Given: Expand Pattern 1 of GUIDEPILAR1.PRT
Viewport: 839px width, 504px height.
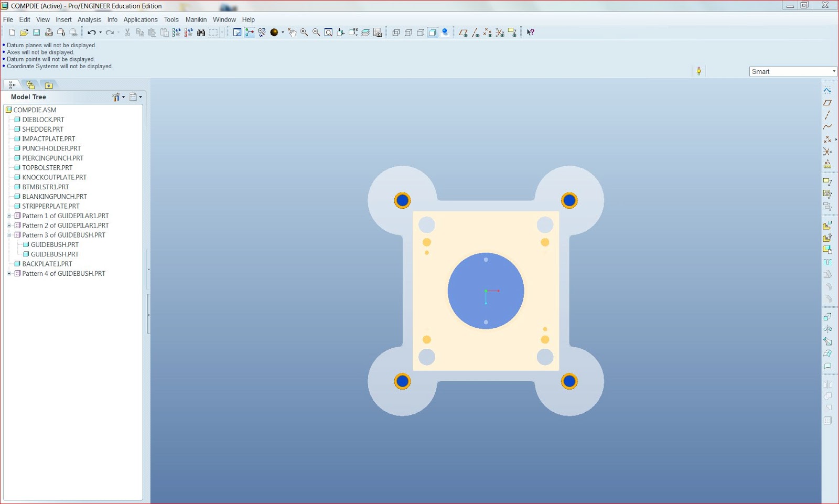Looking at the screenshot, I should (9, 216).
